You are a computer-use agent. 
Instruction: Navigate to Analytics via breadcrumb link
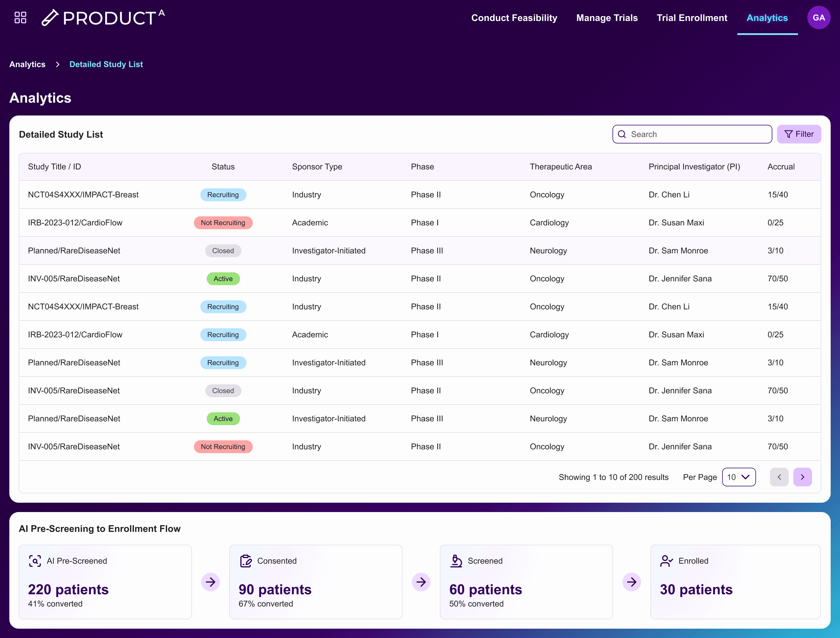tap(27, 64)
